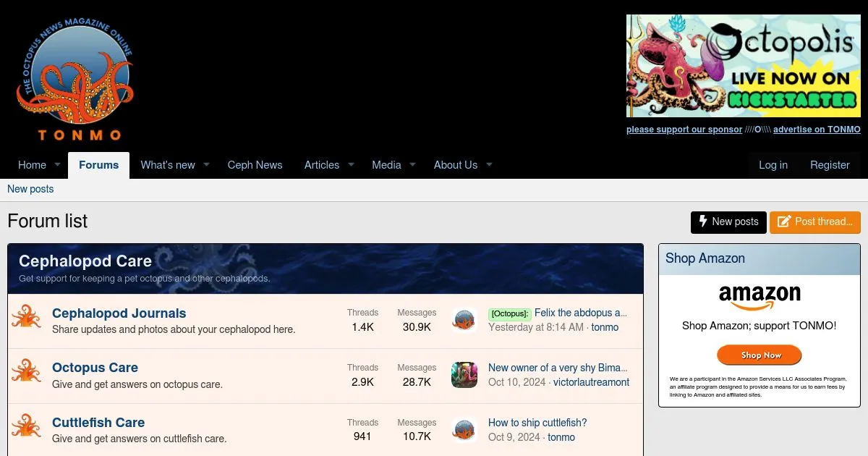The width and height of the screenshot is (868, 456).
Task: Click the green [Octopus]: thread prefix tag
Action: point(510,314)
